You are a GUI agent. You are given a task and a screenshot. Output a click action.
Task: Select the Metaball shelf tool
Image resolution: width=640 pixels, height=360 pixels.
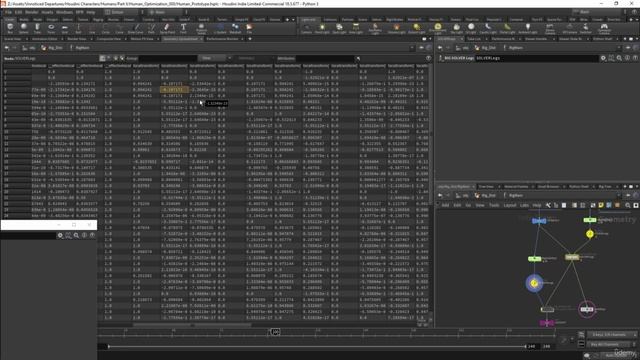coord(235,28)
